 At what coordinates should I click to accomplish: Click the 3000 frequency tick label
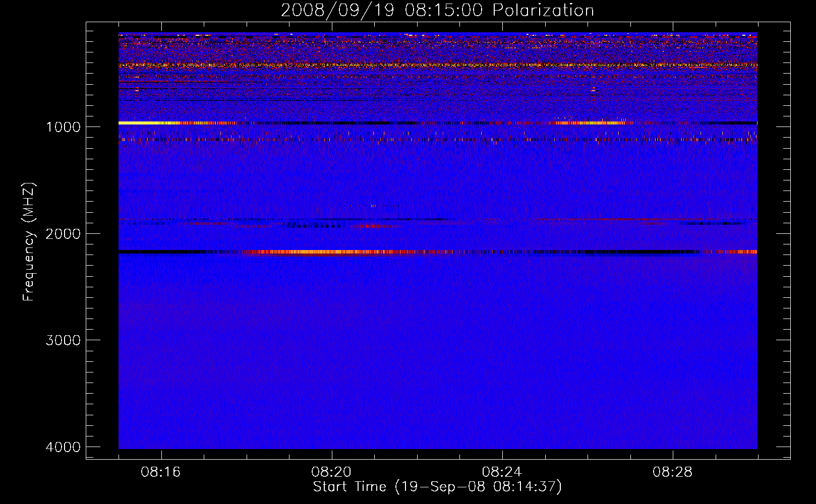tap(63, 340)
